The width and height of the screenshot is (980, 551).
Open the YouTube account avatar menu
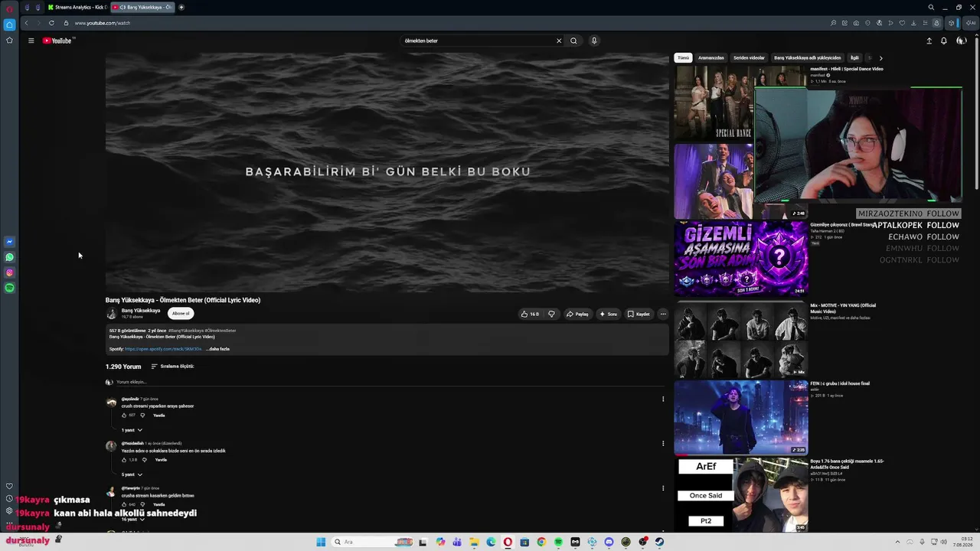click(962, 41)
